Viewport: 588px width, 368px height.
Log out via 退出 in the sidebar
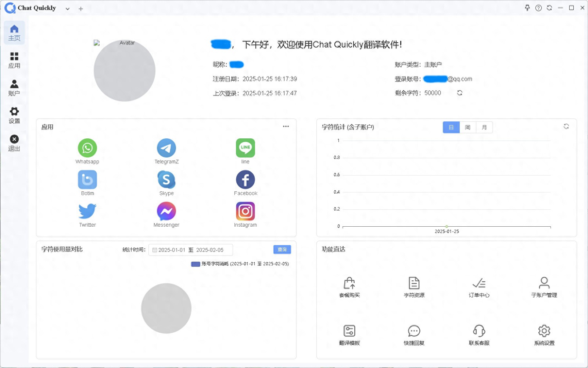14,143
